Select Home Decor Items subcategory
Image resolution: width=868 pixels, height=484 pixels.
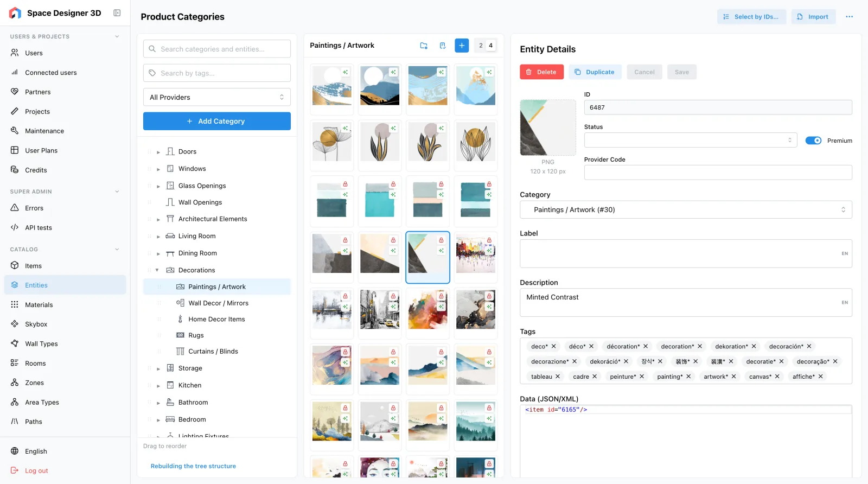(x=217, y=320)
